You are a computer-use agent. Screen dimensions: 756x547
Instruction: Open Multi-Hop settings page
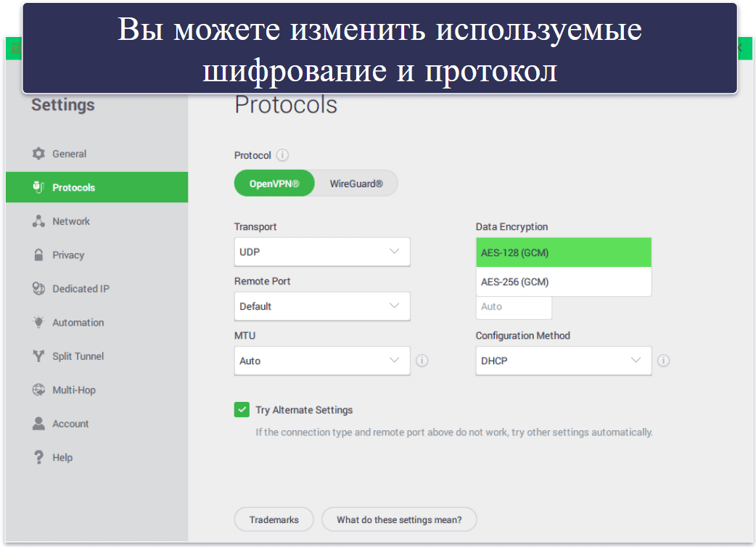(x=97, y=390)
